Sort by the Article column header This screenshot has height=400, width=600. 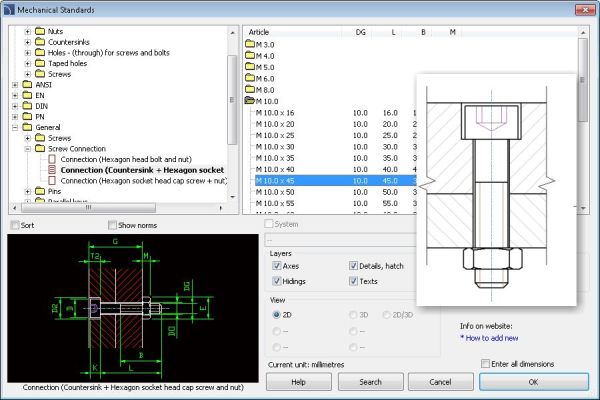(x=293, y=32)
